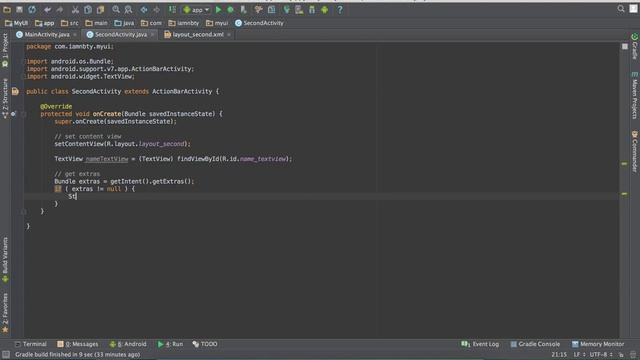This screenshot has height=360, width=640.
Task: Navigate Forward with the toolbar arrow
Action: click(156, 9)
